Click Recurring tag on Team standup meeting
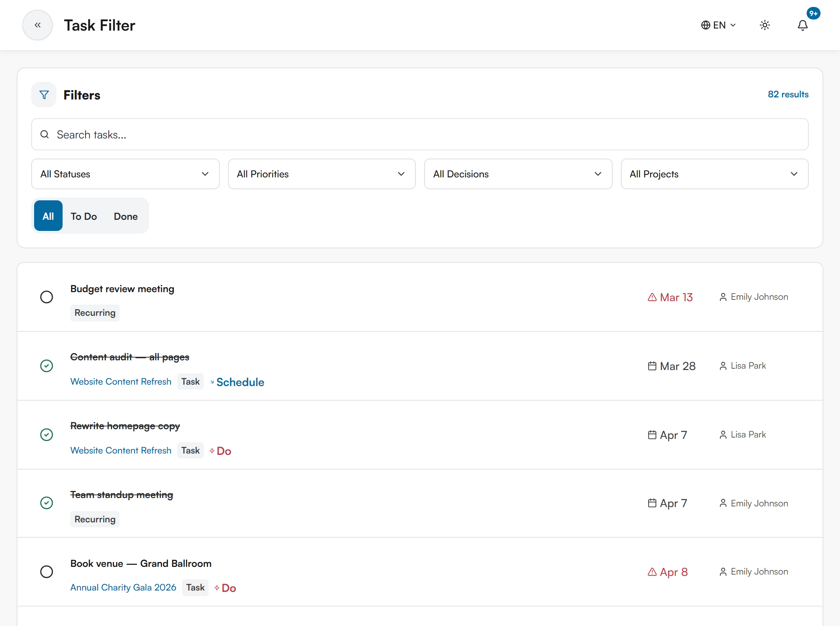840x626 pixels. [95, 519]
